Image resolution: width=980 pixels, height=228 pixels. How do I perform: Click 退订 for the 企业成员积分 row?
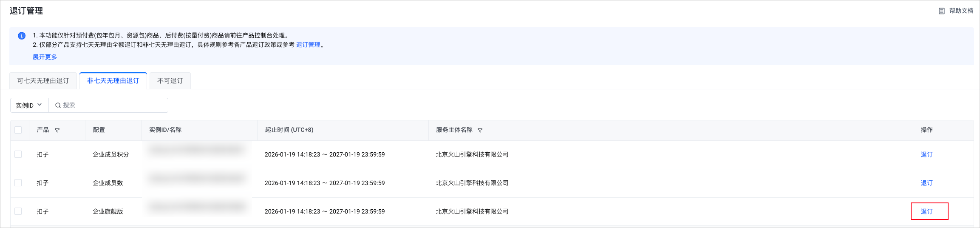click(x=926, y=154)
